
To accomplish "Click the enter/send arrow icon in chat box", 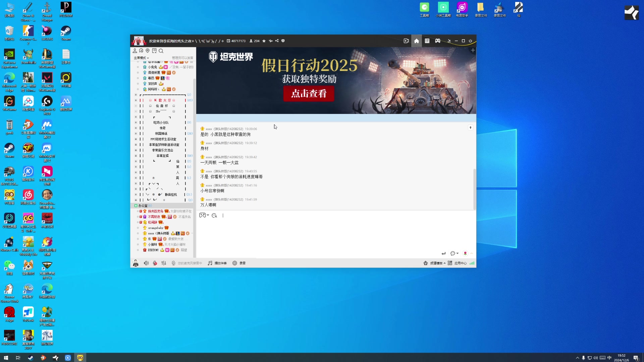I will pos(444,253).
